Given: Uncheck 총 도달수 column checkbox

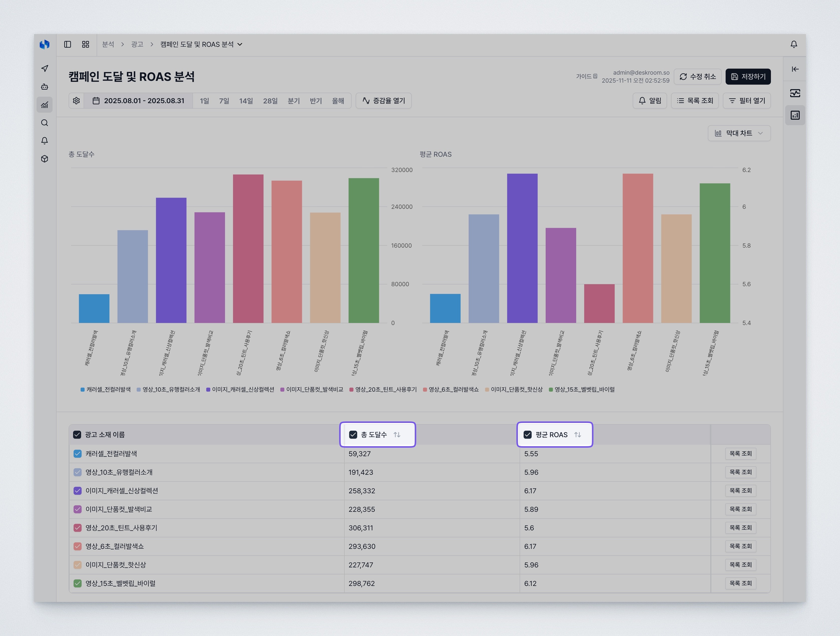Looking at the screenshot, I should coord(353,434).
